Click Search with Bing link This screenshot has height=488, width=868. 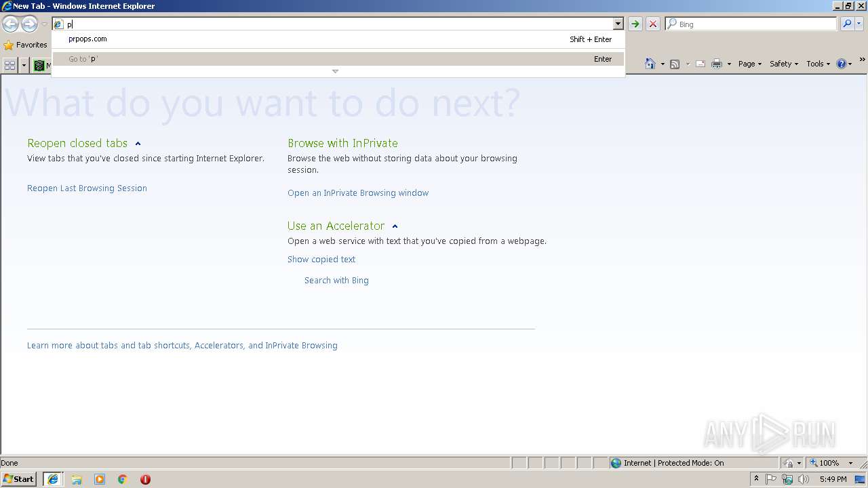tap(336, 281)
